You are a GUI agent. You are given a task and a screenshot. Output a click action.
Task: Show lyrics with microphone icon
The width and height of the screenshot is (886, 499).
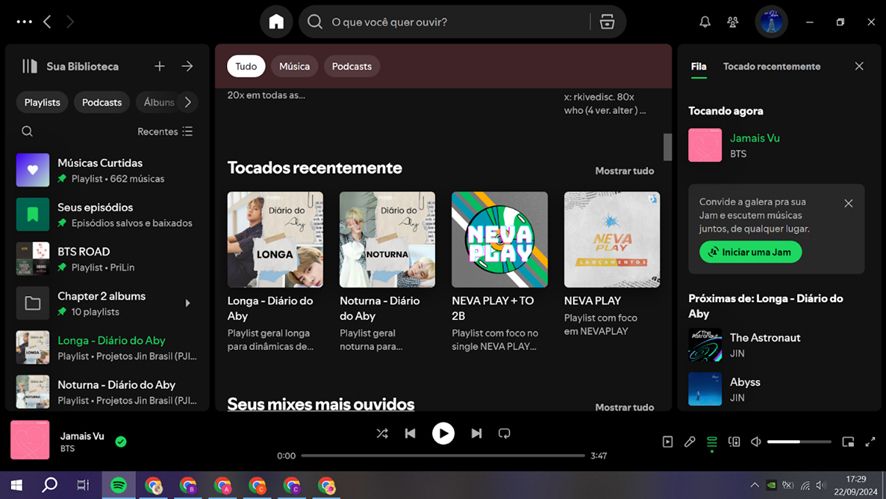pos(689,441)
